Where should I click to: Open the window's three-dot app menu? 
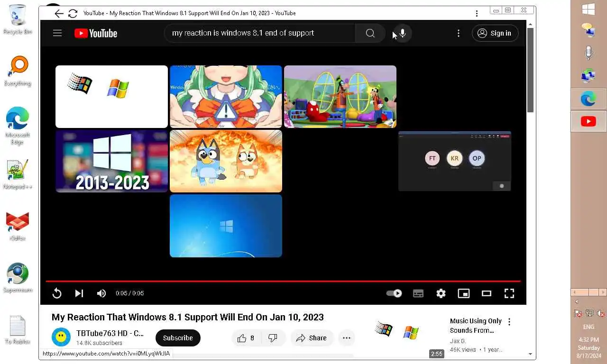tap(477, 13)
